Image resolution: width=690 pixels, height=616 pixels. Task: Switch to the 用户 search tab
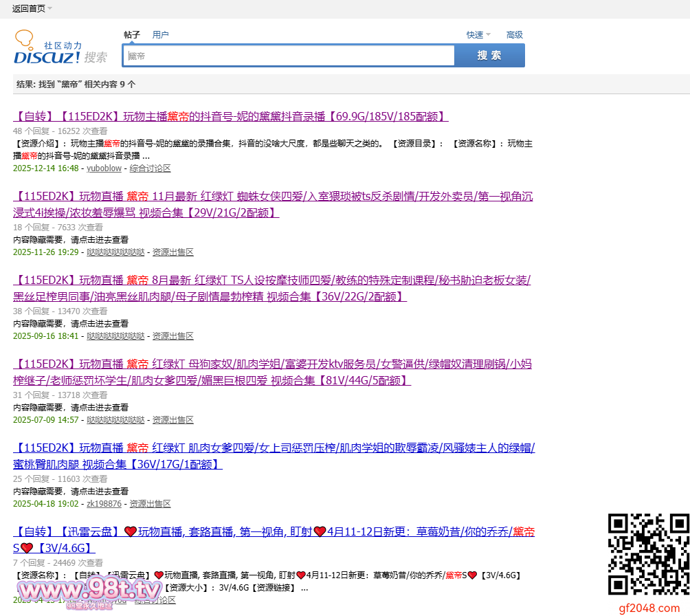tap(160, 34)
